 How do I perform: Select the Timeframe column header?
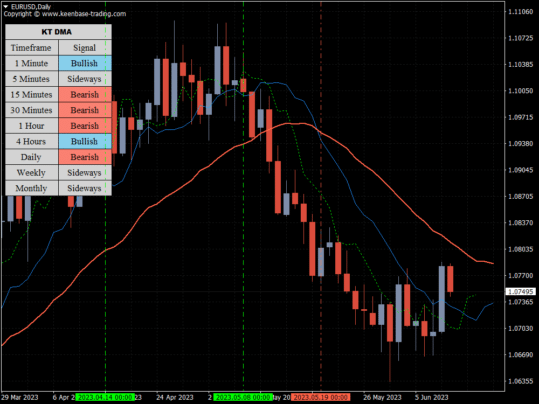tap(32, 47)
